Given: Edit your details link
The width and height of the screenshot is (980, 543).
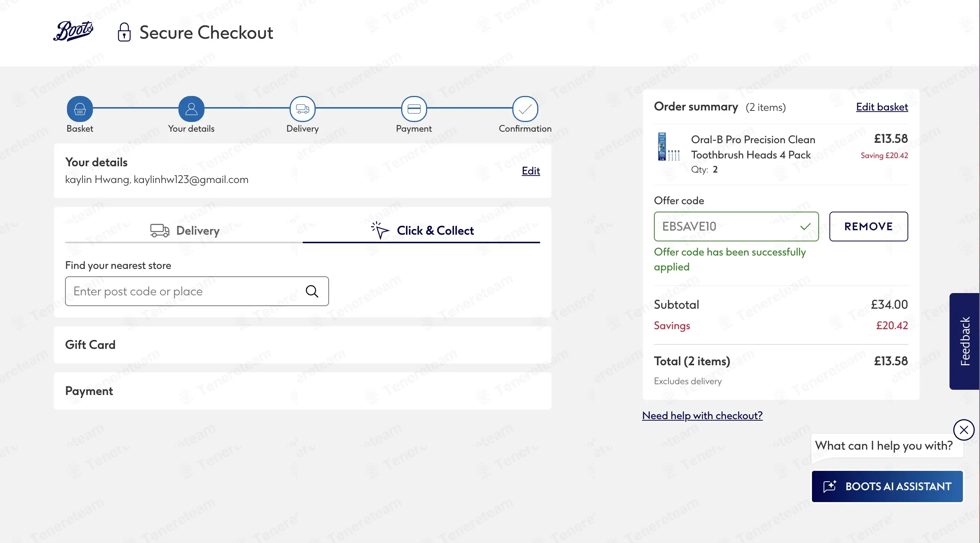Looking at the screenshot, I should point(531,171).
